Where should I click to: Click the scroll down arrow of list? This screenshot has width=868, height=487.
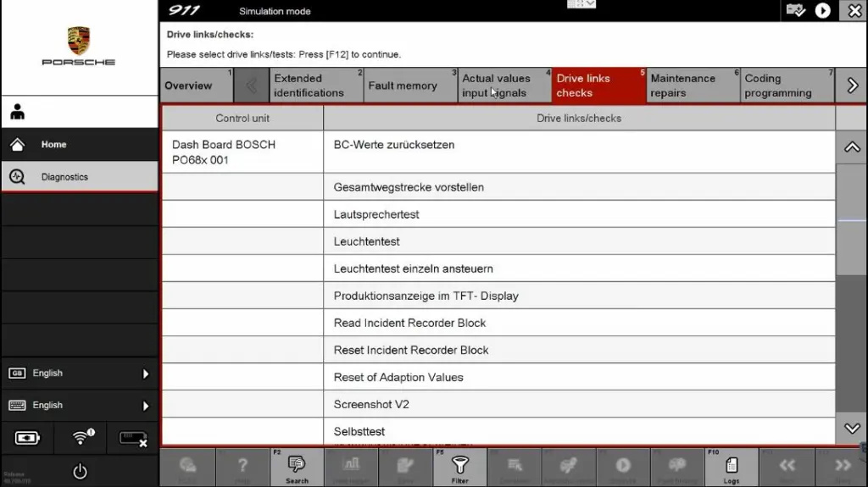tap(852, 429)
